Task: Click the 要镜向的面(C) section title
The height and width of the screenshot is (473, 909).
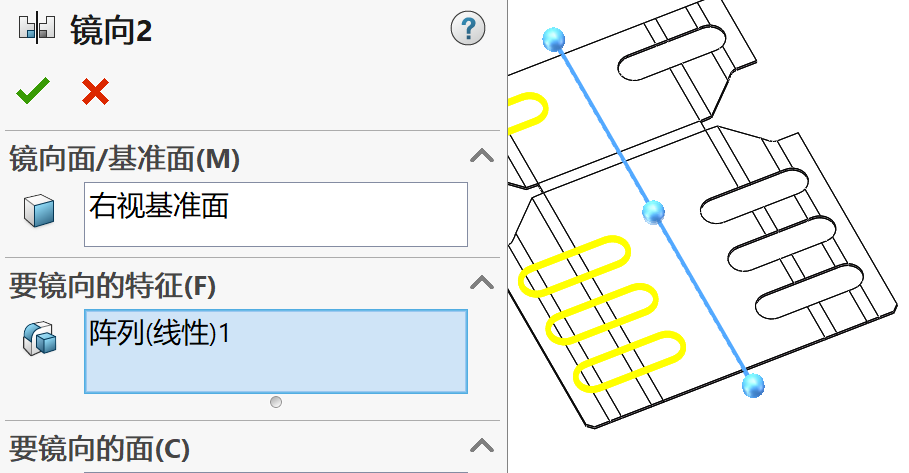Action: 99,446
